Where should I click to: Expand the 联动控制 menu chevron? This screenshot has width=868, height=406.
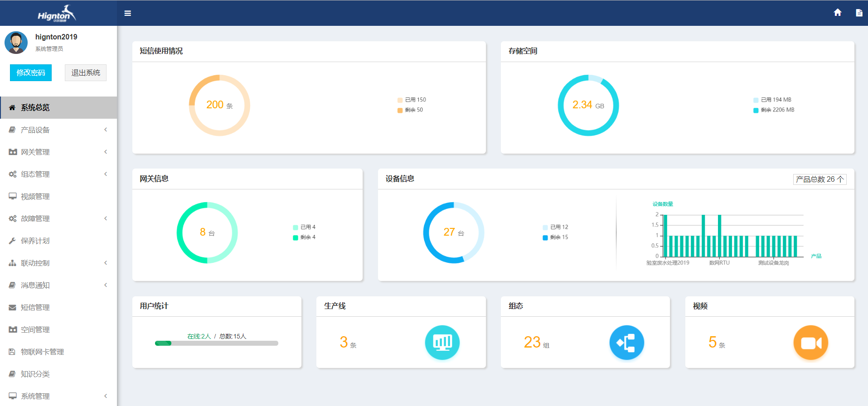coord(106,263)
